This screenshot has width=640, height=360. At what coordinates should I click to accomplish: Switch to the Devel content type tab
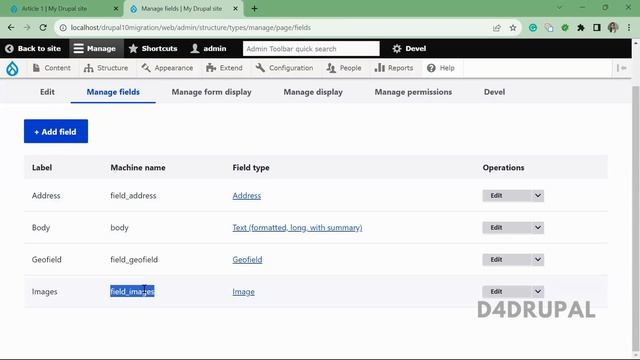tap(494, 92)
